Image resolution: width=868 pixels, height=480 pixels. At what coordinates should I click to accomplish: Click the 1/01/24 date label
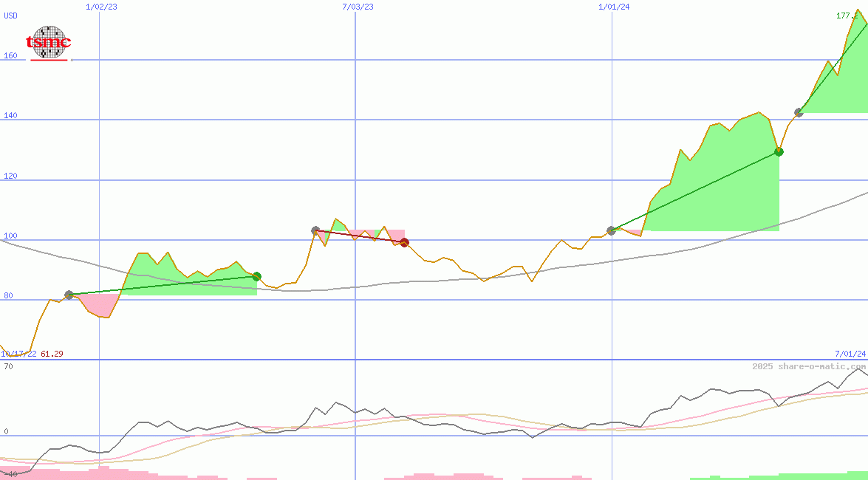pyautogui.click(x=614, y=7)
